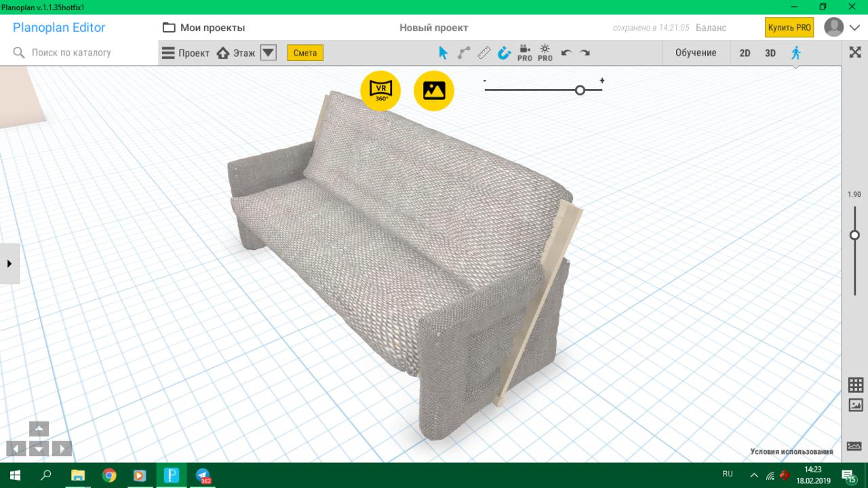This screenshot has width=868, height=488.
Task: Switch to 2D view tab
Action: 745,53
